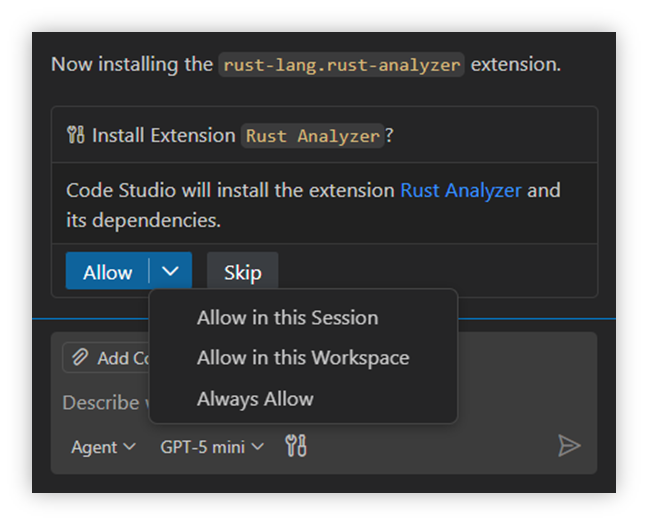Screen dimensions: 648x525
Task: Click the Send arrow icon
Action: tap(569, 446)
